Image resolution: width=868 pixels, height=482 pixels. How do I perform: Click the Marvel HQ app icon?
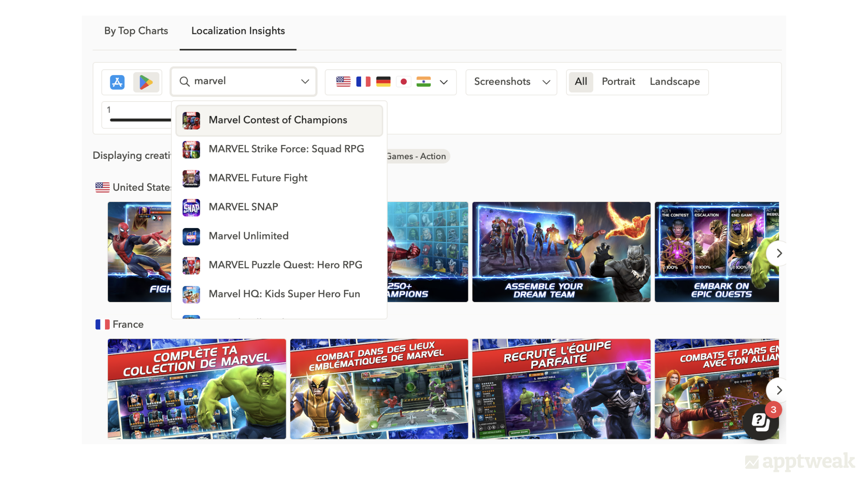[191, 295]
